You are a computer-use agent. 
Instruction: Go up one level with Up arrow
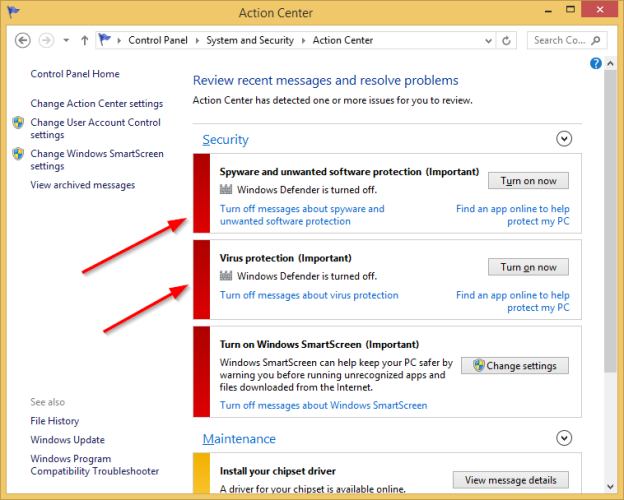pos(84,40)
